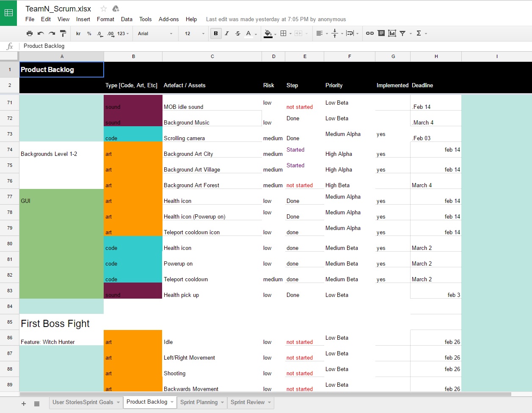Screen dimensions: 532x413
Task: Insert a chart from the toolbar
Action: (x=392, y=33)
